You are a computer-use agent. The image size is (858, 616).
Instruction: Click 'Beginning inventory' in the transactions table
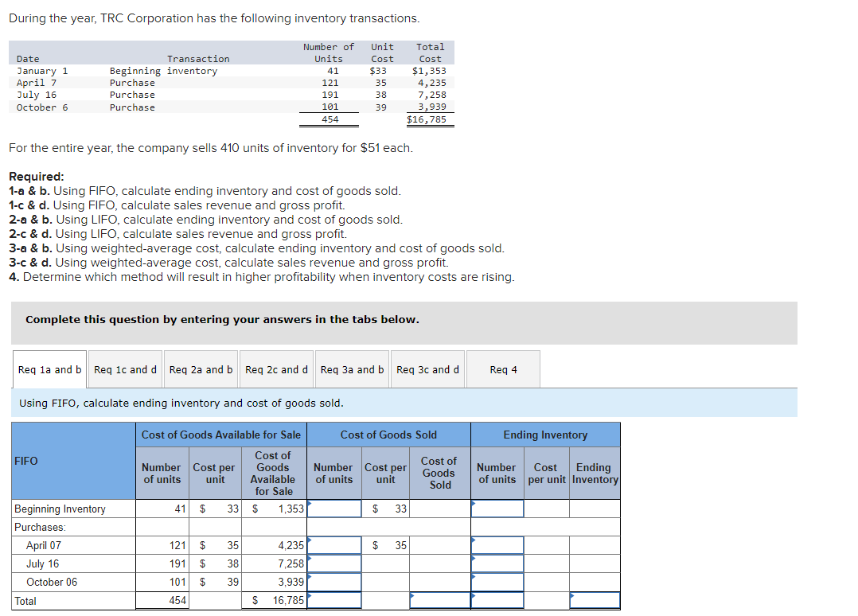point(163,71)
